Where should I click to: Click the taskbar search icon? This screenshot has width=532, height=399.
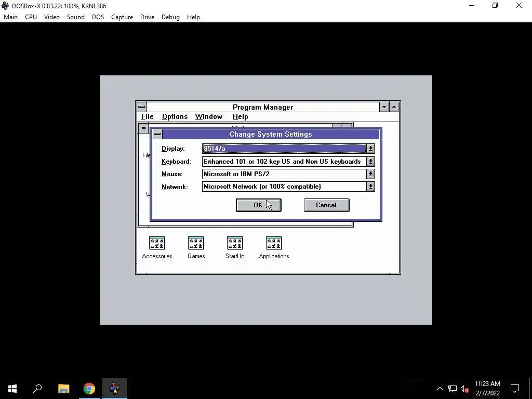[x=37, y=389]
